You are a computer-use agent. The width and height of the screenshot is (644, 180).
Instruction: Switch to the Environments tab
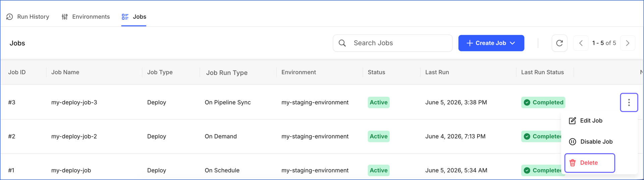pos(86,17)
